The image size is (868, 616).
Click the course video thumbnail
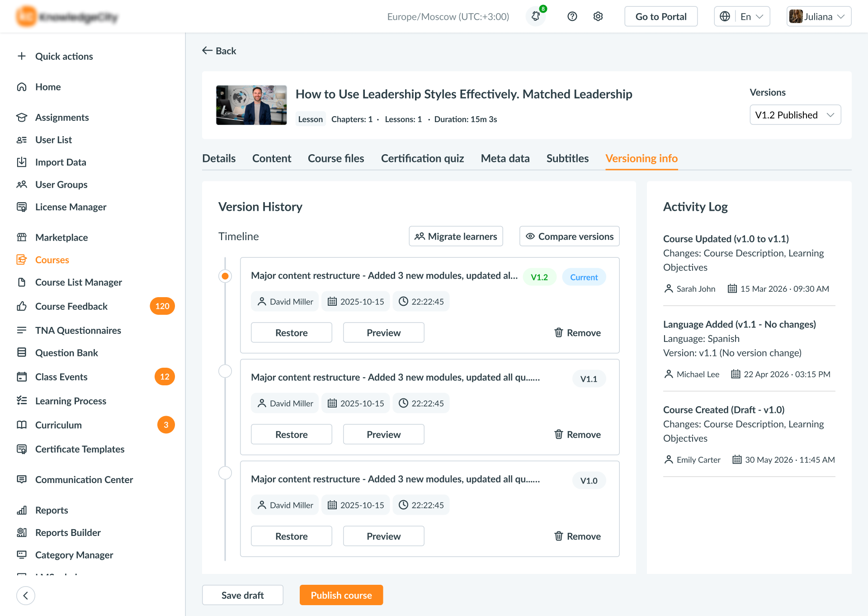tap(251, 105)
